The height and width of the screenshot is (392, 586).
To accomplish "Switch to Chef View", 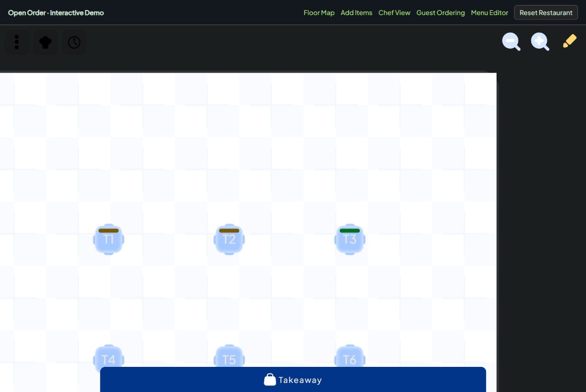I will coord(395,13).
